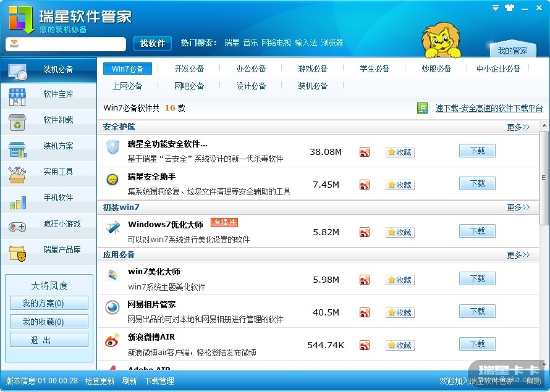This screenshot has height=392, width=550.
Task: Switch to 网吧必备 category tab
Action: pyautogui.click(x=189, y=86)
